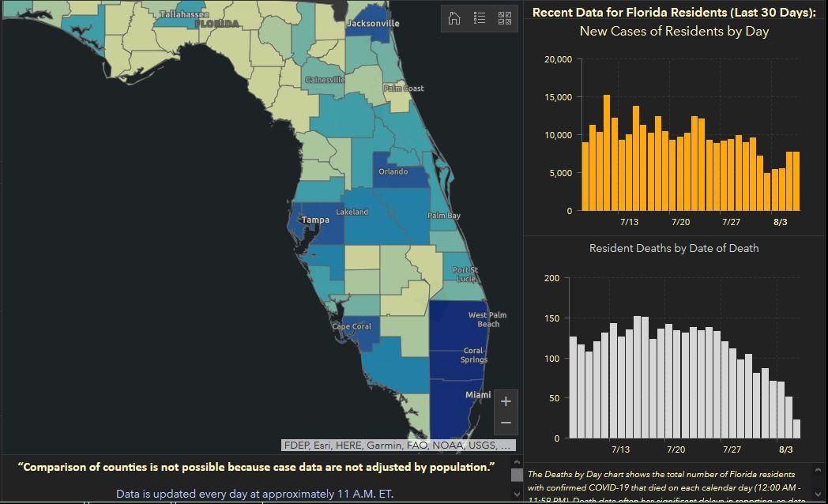Zoom in on the map

pos(506,401)
